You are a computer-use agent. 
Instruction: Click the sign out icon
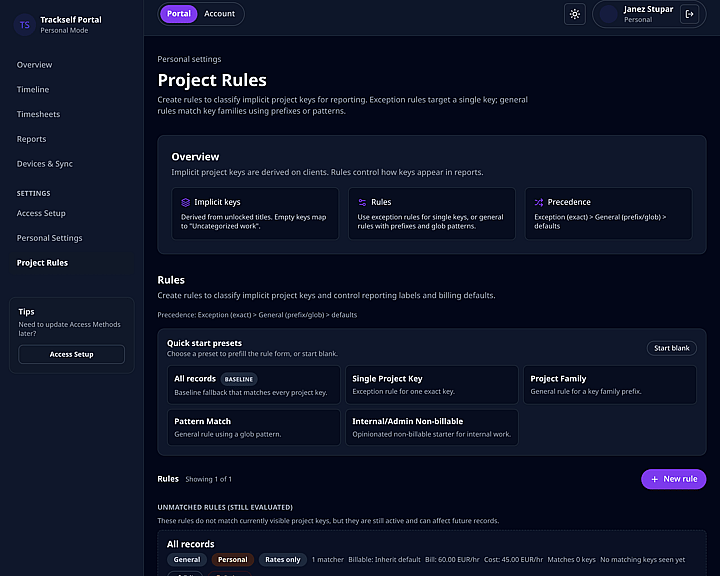[x=689, y=14]
